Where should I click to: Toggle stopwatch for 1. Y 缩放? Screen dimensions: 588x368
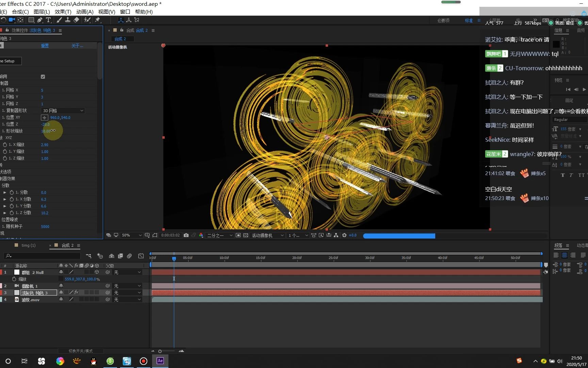pos(5,152)
